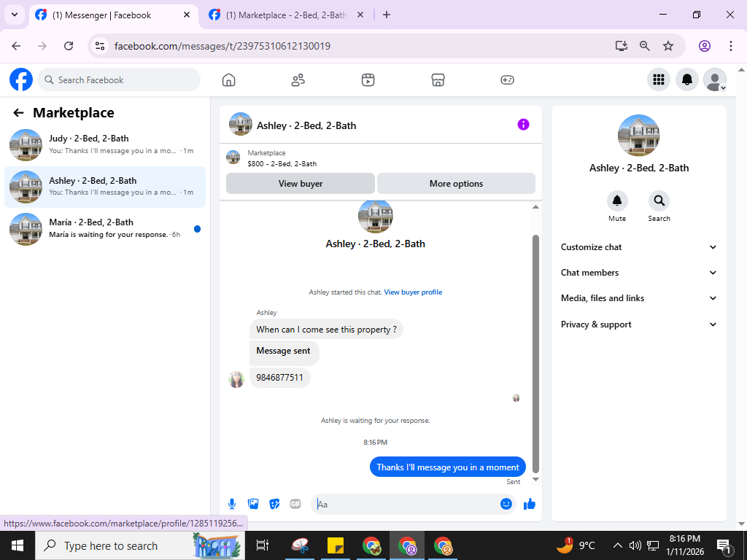Click the back arrow beside Marketplace heading

[18, 113]
